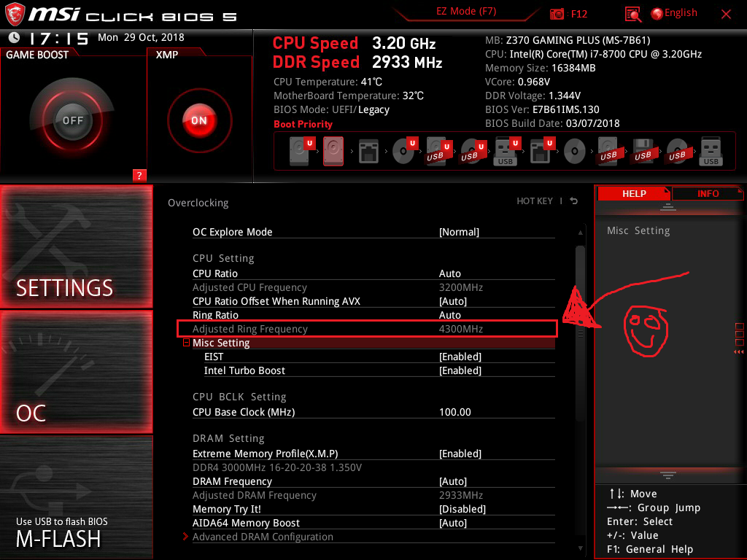Select the UEFI USB hard disk boot icon

coord(438,151)
